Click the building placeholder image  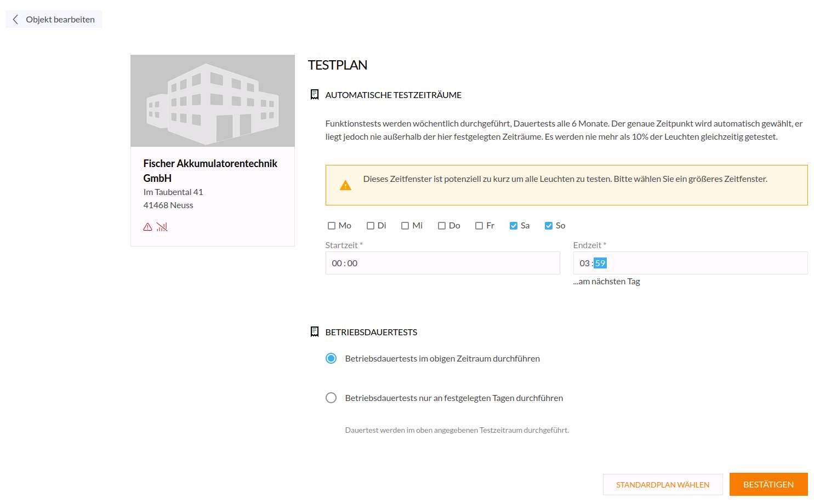213,101
